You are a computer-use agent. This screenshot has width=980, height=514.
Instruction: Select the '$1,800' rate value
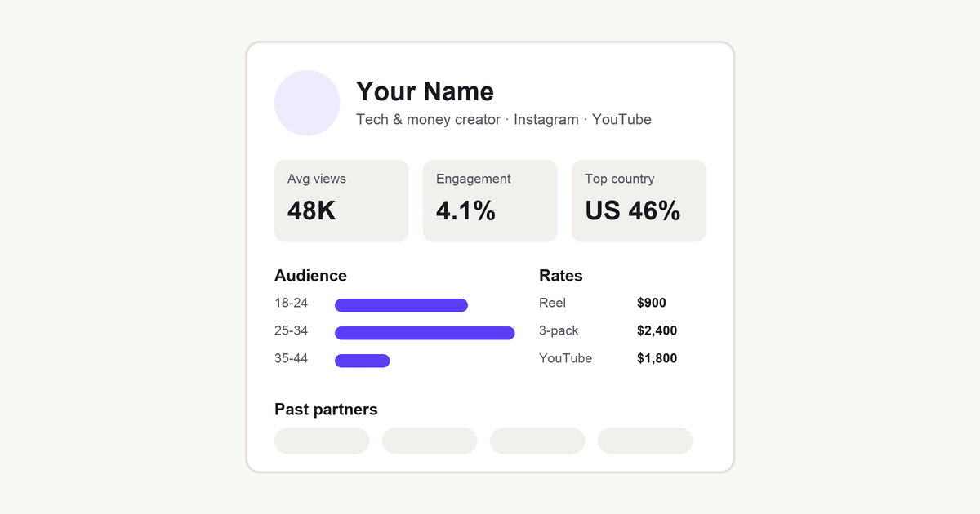[x=657, y=359]
